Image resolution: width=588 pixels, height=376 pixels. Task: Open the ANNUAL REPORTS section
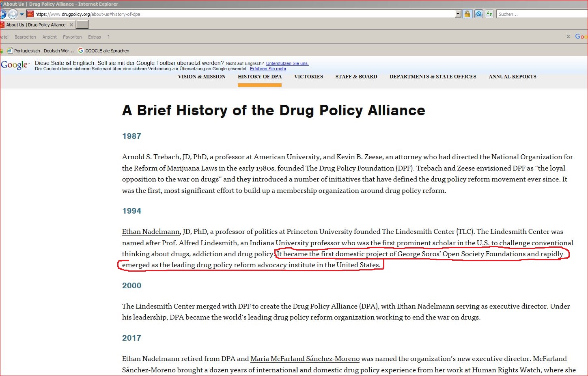(x=513, y=76)
